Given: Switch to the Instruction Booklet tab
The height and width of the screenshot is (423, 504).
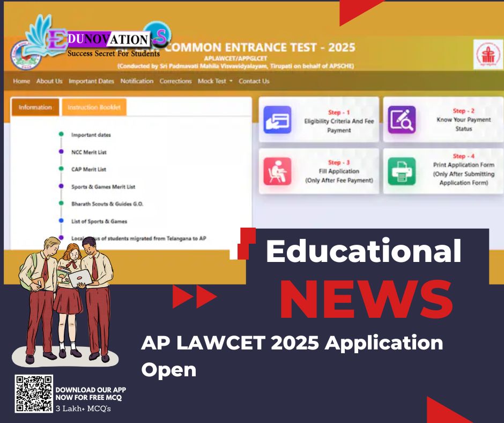Looking at the screenshot, I should pyautogui.click(x=94, y=107).
